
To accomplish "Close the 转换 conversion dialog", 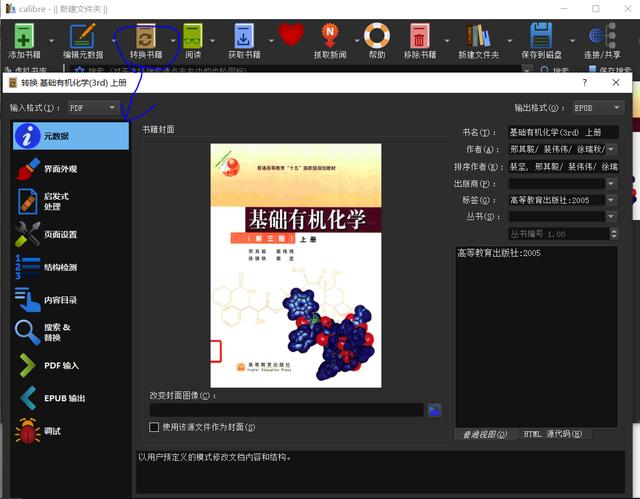I will (616, 83).
